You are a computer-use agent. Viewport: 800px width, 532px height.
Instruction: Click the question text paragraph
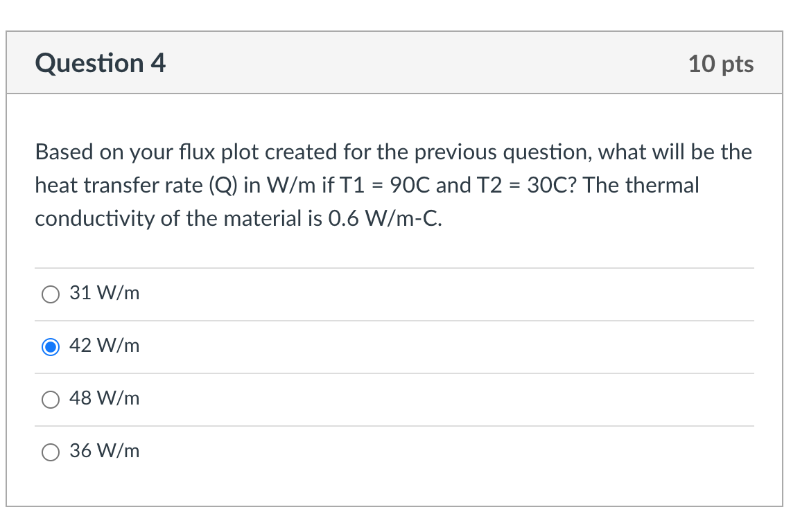pos(393,185)
